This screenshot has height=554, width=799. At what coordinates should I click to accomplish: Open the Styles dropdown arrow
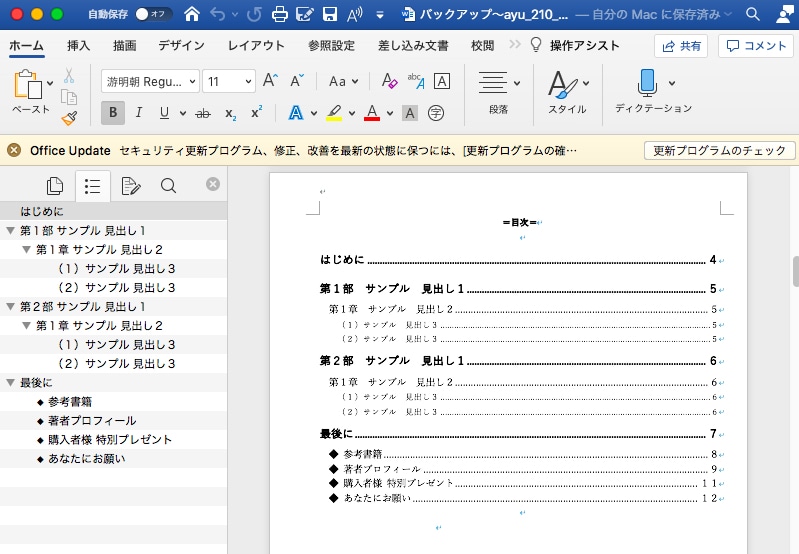pyautogui.click(x=586, y=83)
